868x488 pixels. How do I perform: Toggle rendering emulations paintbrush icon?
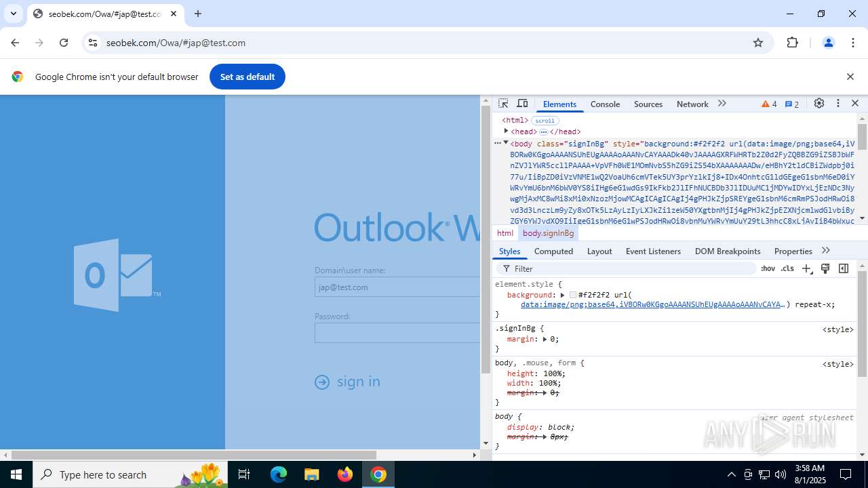tap(825, 269)
